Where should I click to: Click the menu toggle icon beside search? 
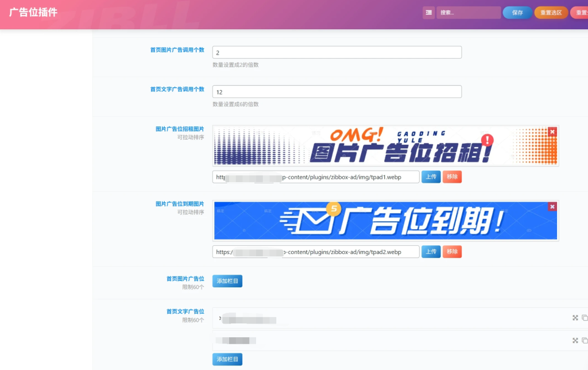point(428,13)
